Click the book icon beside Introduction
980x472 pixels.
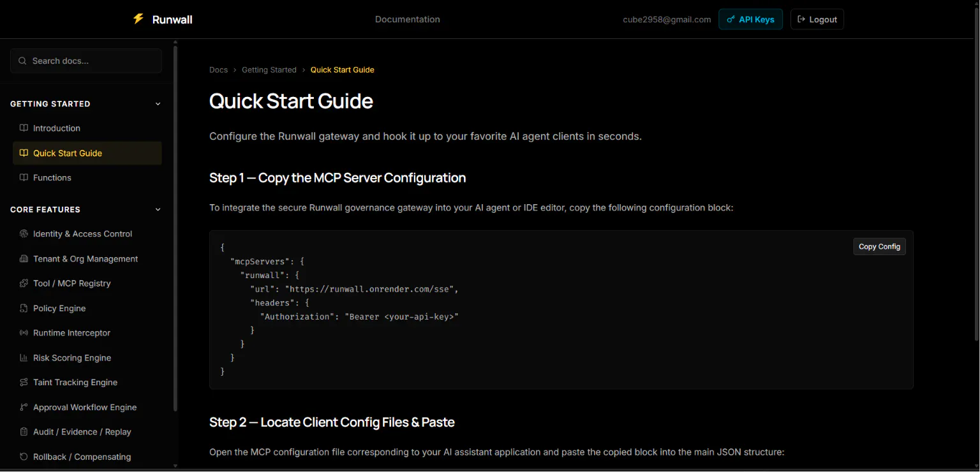pos(24,128)
